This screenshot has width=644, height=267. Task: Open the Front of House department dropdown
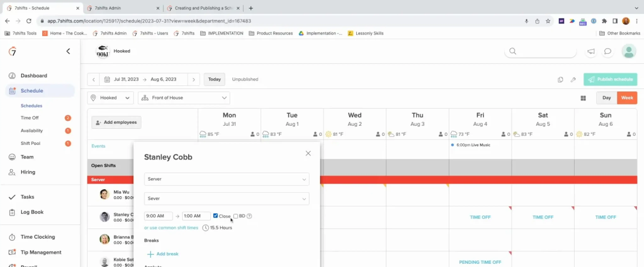(x=184, y=98)
